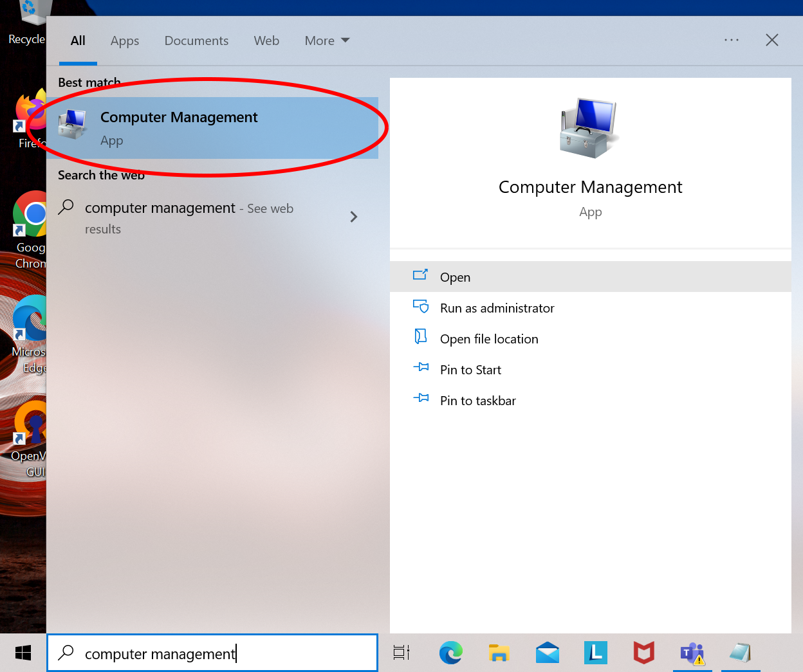
Task: Open the Notepad icon on the taskbar
Action: [740, 653]
